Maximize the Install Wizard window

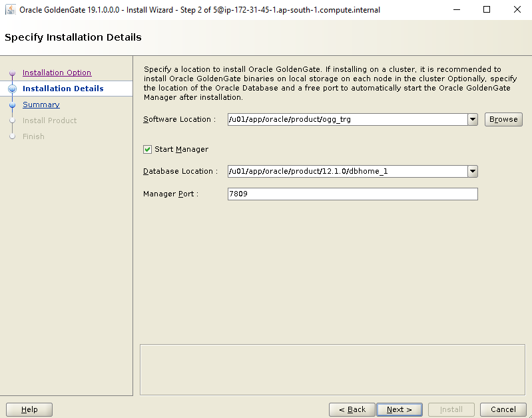tap(487, 9)
